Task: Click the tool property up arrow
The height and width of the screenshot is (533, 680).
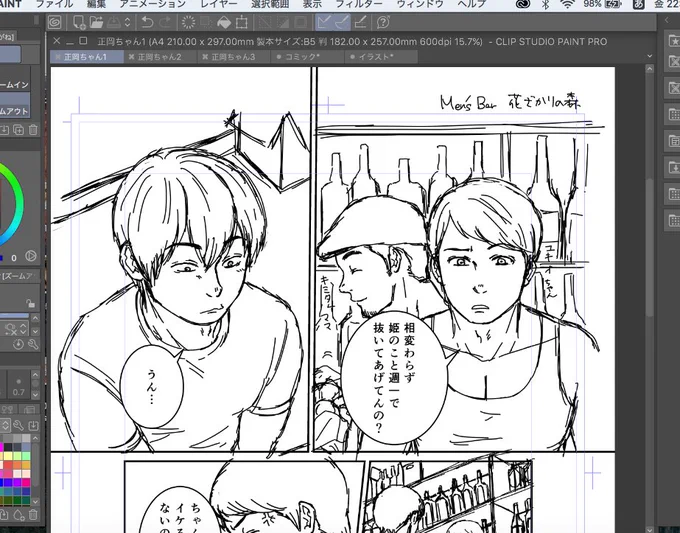Action: pyautogui.click(x=35, y=318)
